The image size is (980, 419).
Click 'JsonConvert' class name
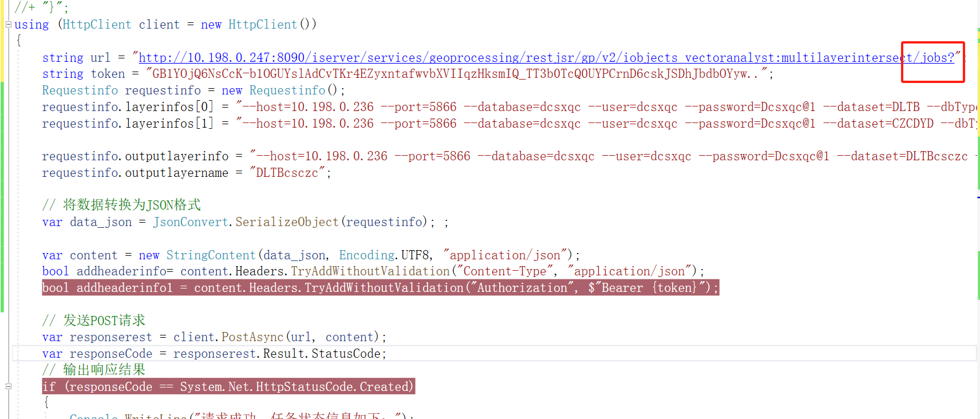pyautogui.click(x=190, y=222)
